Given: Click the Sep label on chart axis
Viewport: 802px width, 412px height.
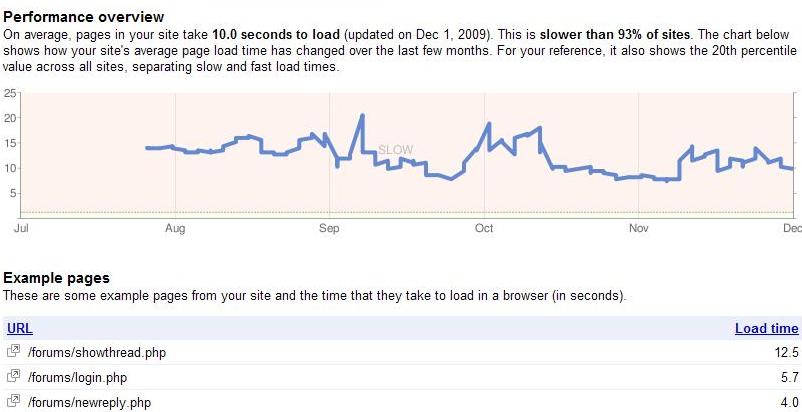Looking at the screenshot, I should 329,229.
